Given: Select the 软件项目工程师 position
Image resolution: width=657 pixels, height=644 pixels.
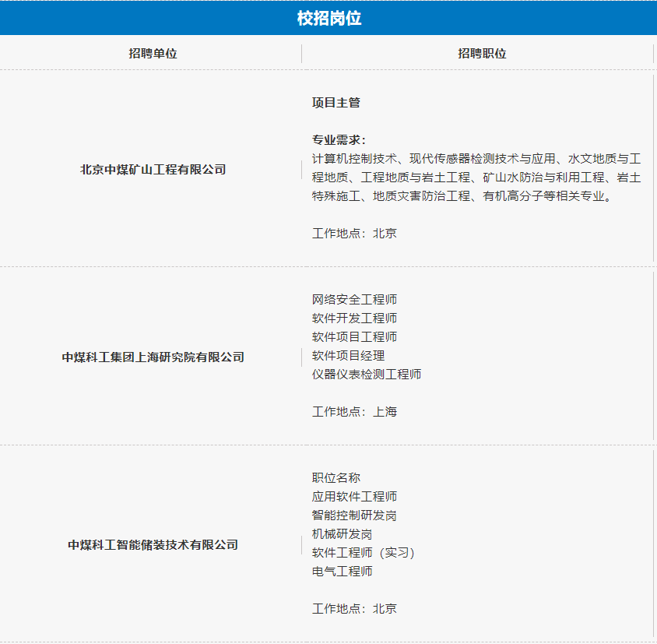Looking at the screenshot, I should (x=354, y=336).
